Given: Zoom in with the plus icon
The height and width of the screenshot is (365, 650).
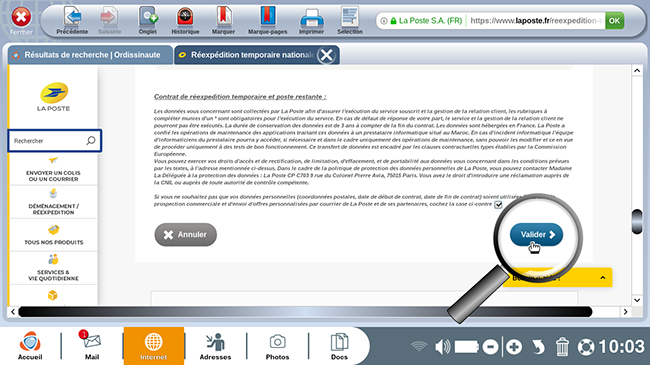Looking at the screenshot, I should (514, 347).
